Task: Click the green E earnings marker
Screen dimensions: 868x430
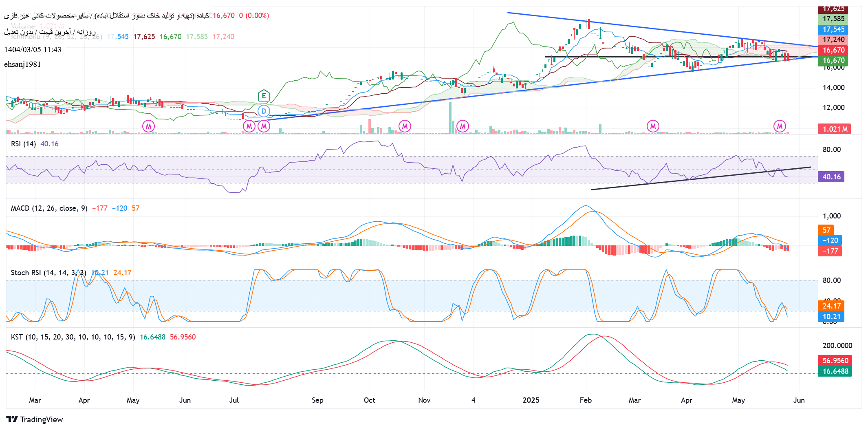Action: click(264, 96)
